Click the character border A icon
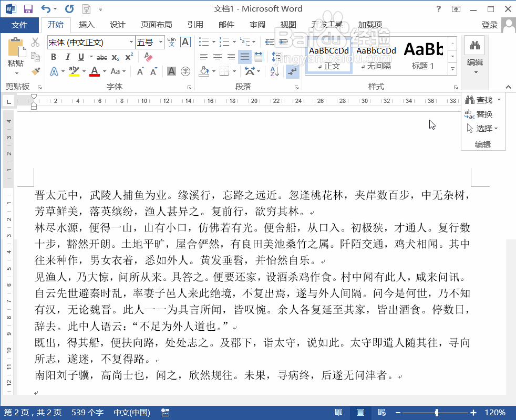The height and width of the screenshot is (420, 516). click(185, 42)
